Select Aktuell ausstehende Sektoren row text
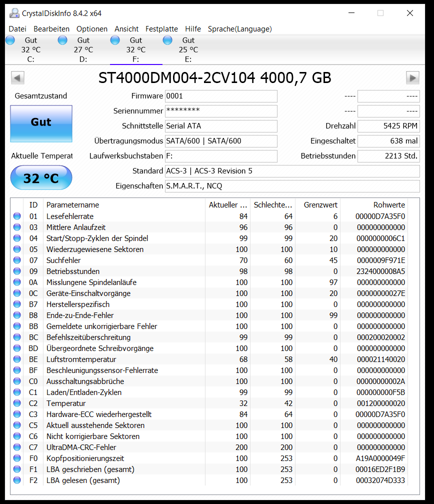The image size is (434, 504). coord(95,425)
